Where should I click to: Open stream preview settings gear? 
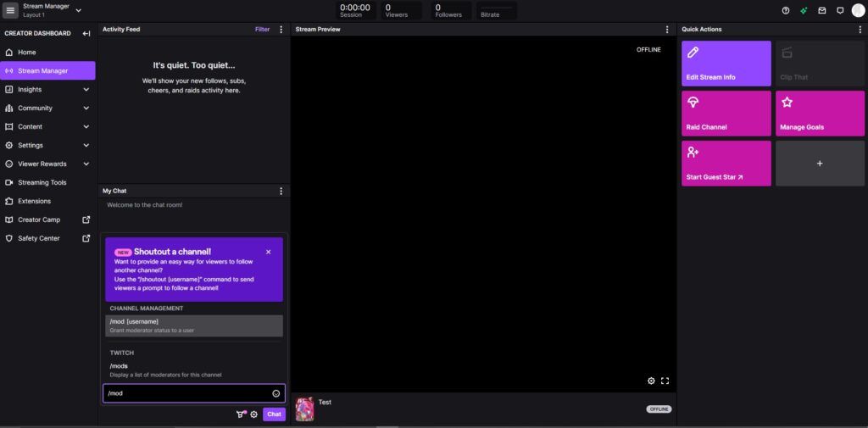pyautogui.click(x=651, y=381)
